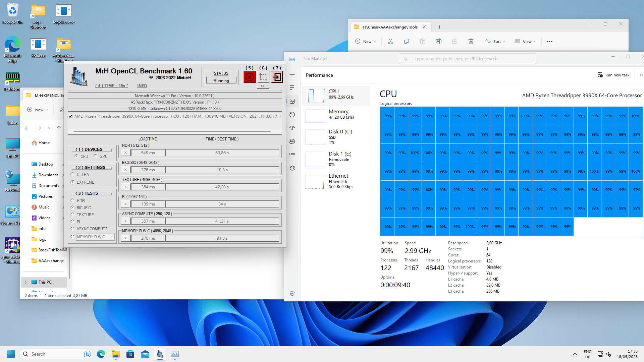This screenshot has width=644, height=362.
Task: Select the GPU device radio button
Action: click(96, 157)
